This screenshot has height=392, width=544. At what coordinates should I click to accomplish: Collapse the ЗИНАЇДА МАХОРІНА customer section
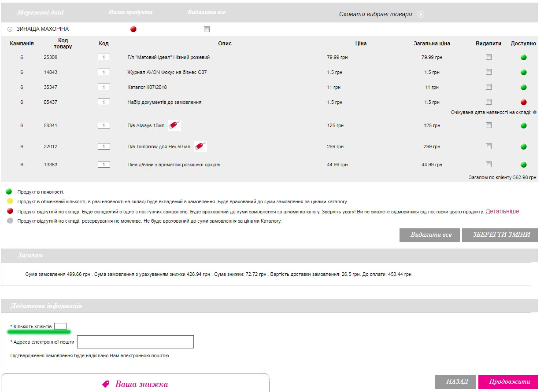(x=10, y=29)
